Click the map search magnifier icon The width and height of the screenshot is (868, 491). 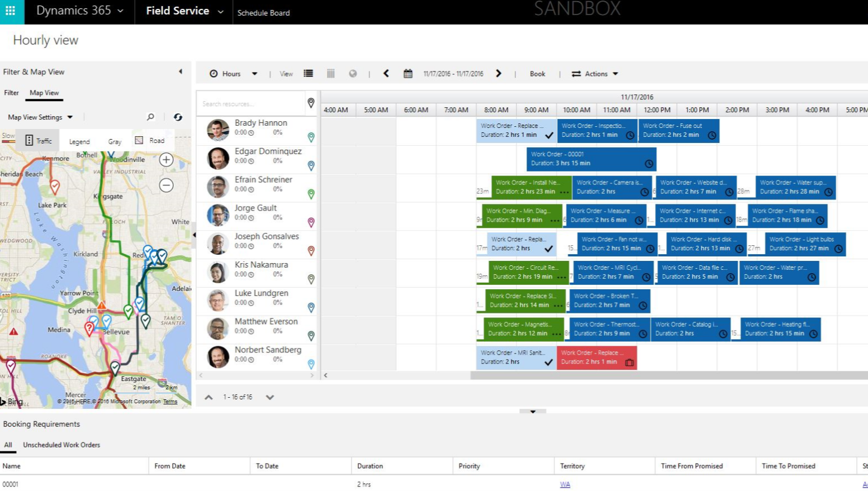pos(150,117)
